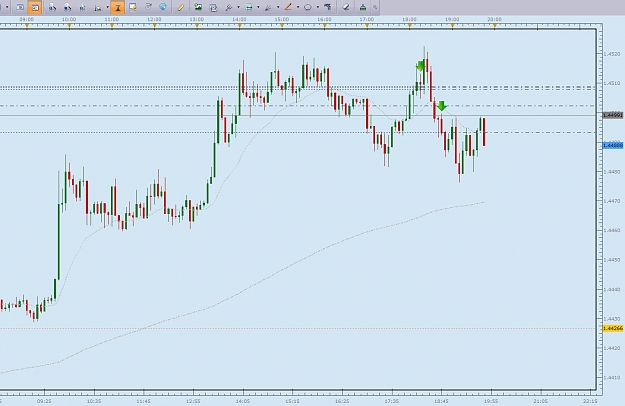Select the orange trend line drawing tool
Viewport: 625px width, 406px height.
tap(288, 7)
